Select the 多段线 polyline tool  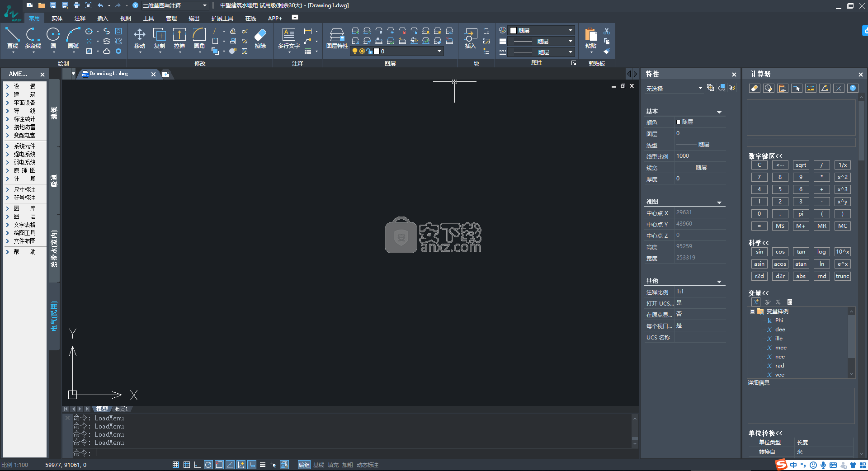pos(33,38)
